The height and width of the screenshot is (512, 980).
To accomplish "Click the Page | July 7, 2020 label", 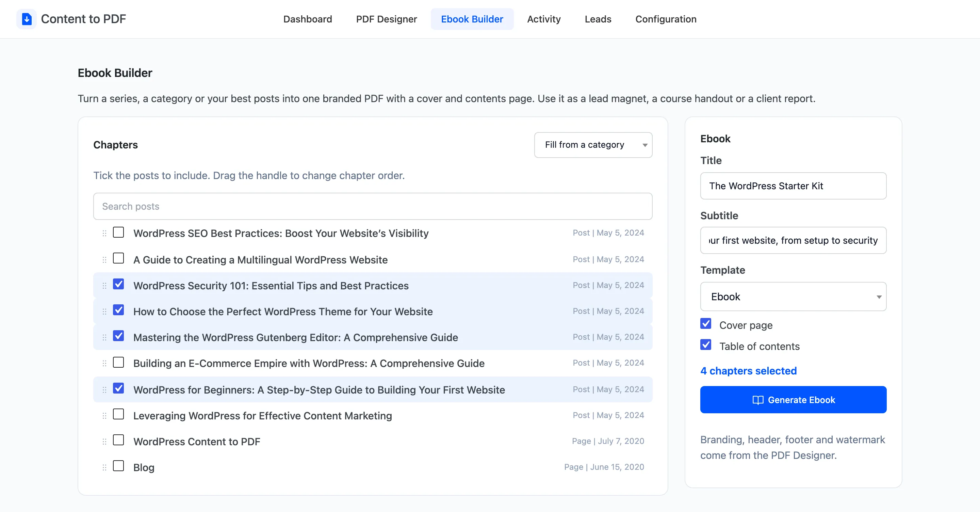I will [608, 441].
